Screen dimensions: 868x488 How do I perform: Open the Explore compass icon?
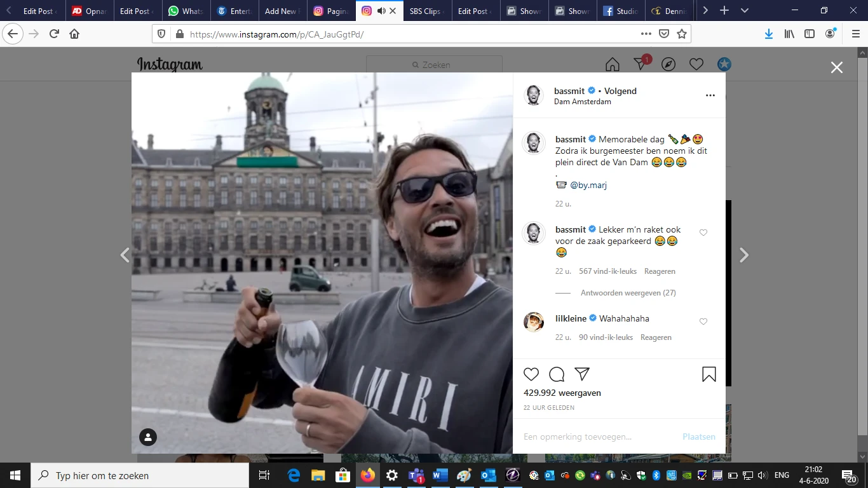point(668,64)
